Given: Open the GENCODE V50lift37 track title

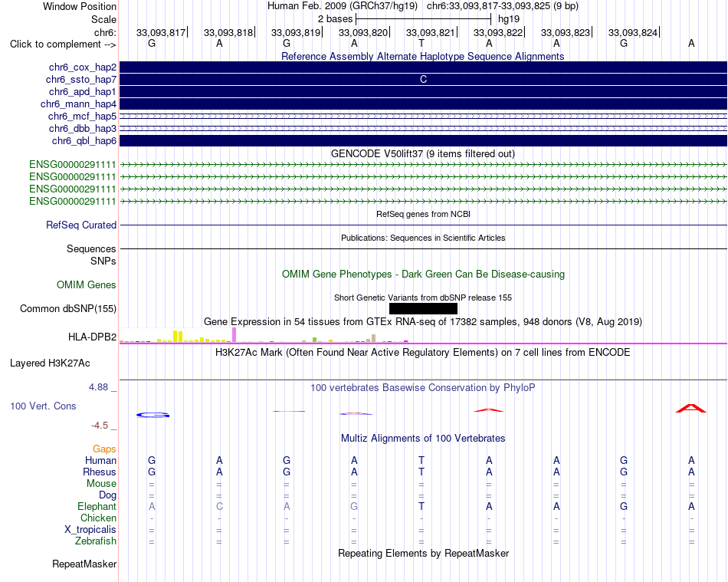Looking at the screenshot, I should [x=422, y=154].
